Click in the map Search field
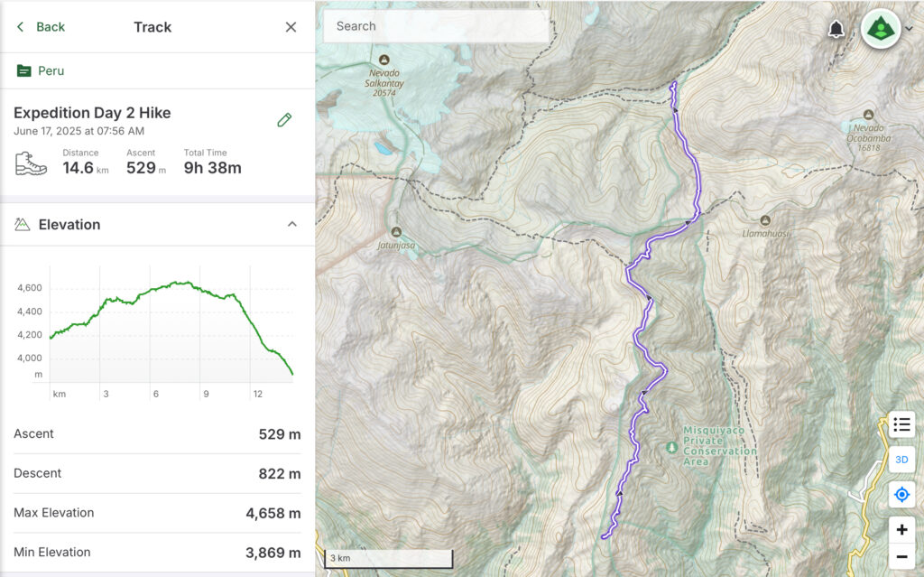Image resolution: width=924 pixels, height=577 pixels. 435,26
